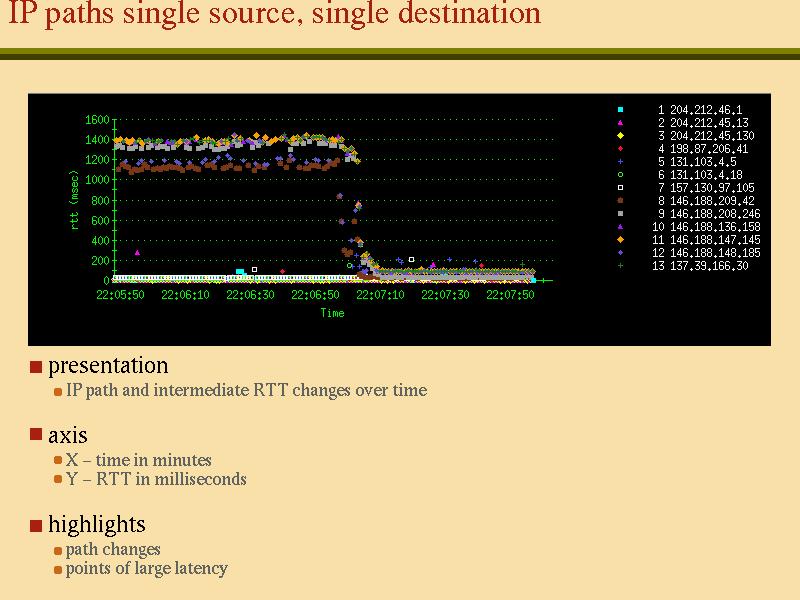Click the 'path changes' bullet item
800x600 pixels.
pos(113,549)
